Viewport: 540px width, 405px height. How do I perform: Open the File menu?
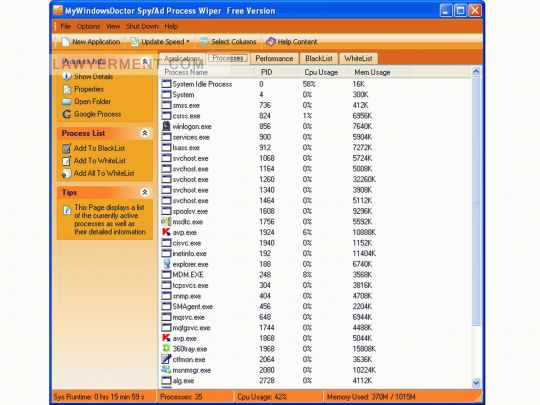click(x=65, y=27)
